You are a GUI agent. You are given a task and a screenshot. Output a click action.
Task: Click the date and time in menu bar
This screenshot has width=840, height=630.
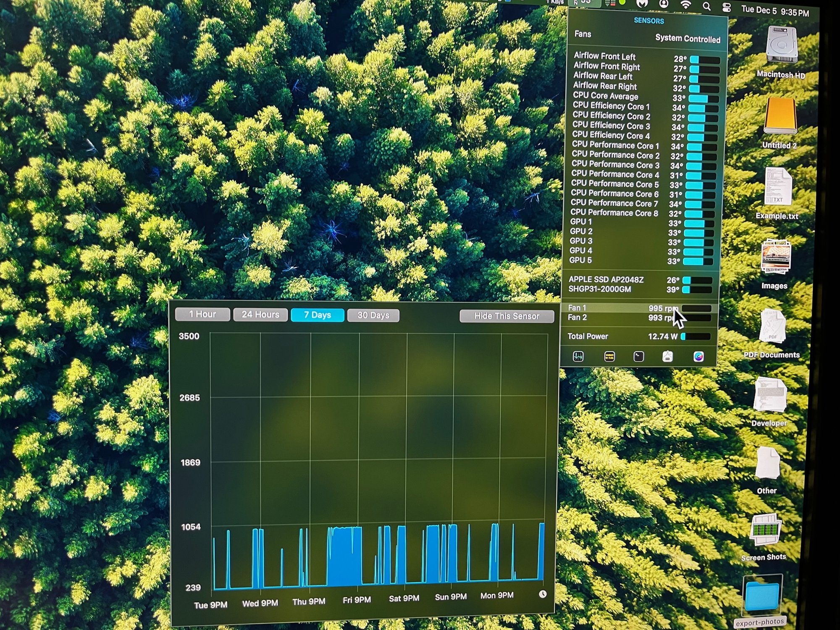pos(775,10)
